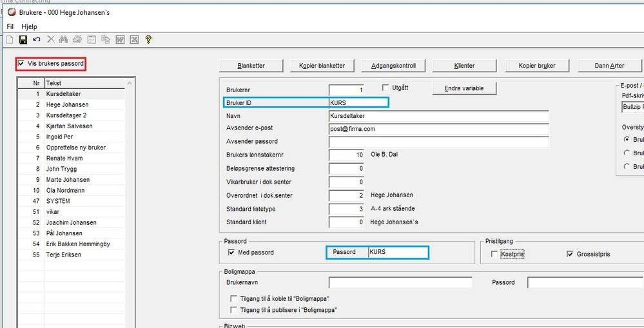Click the Brukernr input field

pos(346,90)
